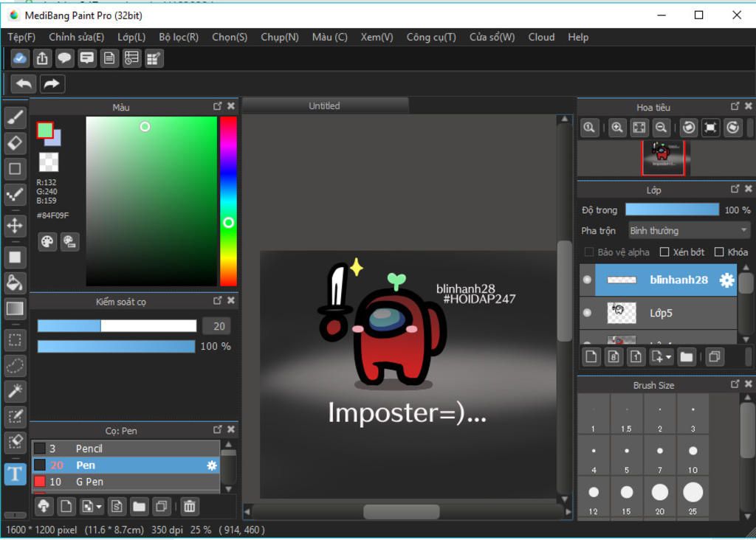Open add layer type dropdown arrow

(668, 358)
